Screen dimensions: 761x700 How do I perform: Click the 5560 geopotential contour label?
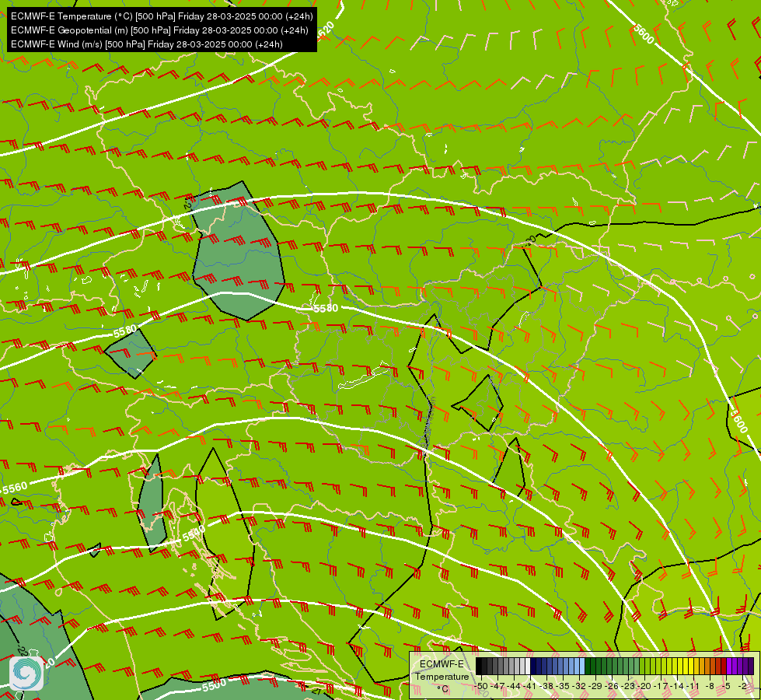point(15,488)
